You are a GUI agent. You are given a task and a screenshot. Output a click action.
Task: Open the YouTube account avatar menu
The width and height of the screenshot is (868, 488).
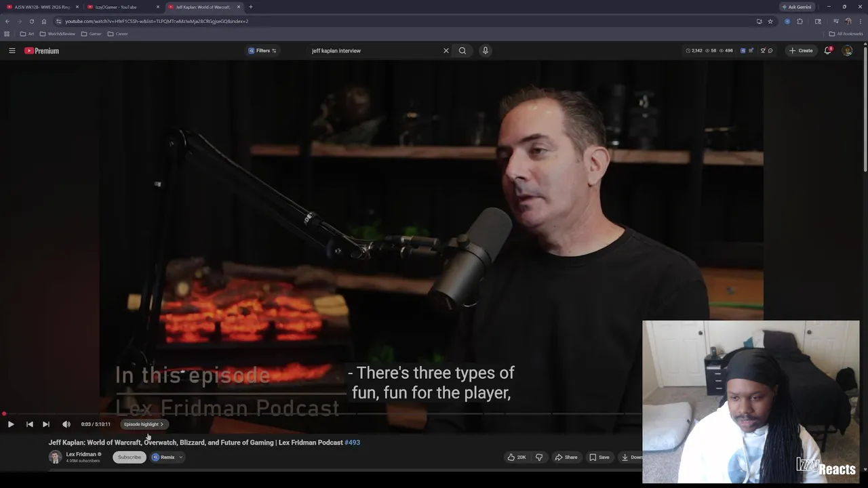[x=847, y=51]
